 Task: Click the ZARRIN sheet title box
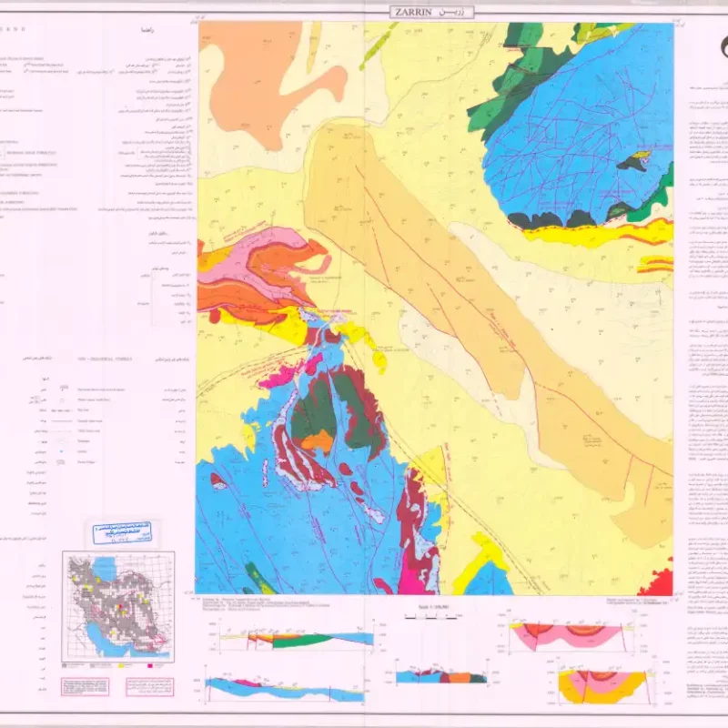pyautogui.click(x=431, y=12)
